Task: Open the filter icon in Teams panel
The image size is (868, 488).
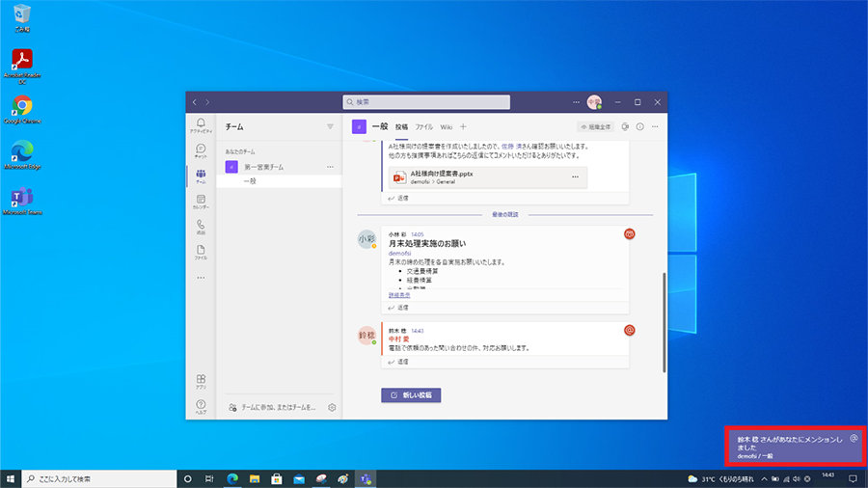Action: (330, 126)
